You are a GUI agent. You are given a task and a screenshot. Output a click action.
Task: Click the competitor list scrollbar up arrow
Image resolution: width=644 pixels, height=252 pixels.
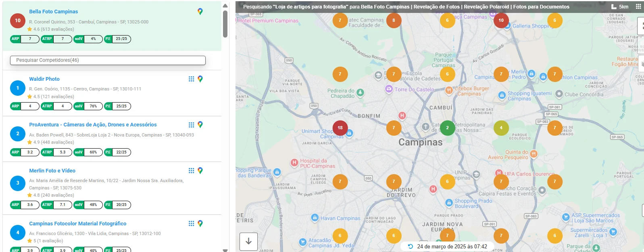point(225,6)
